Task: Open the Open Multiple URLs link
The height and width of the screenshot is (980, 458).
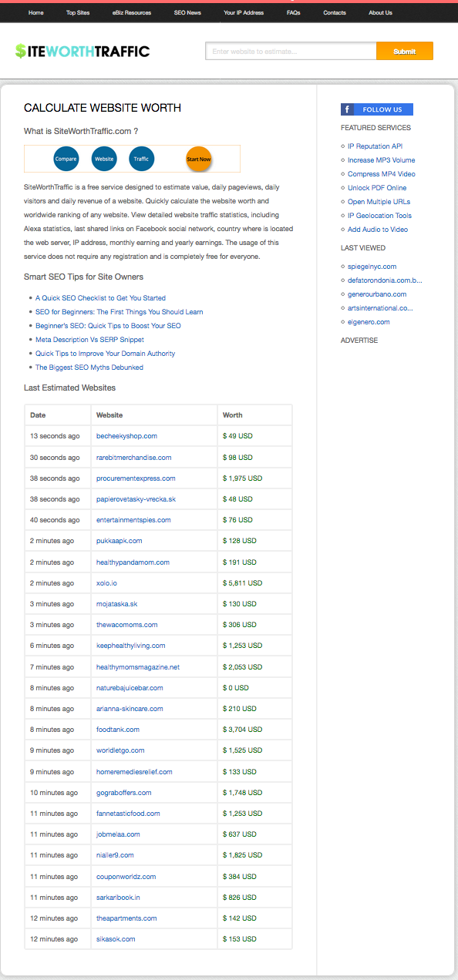Action: [379, 202]
